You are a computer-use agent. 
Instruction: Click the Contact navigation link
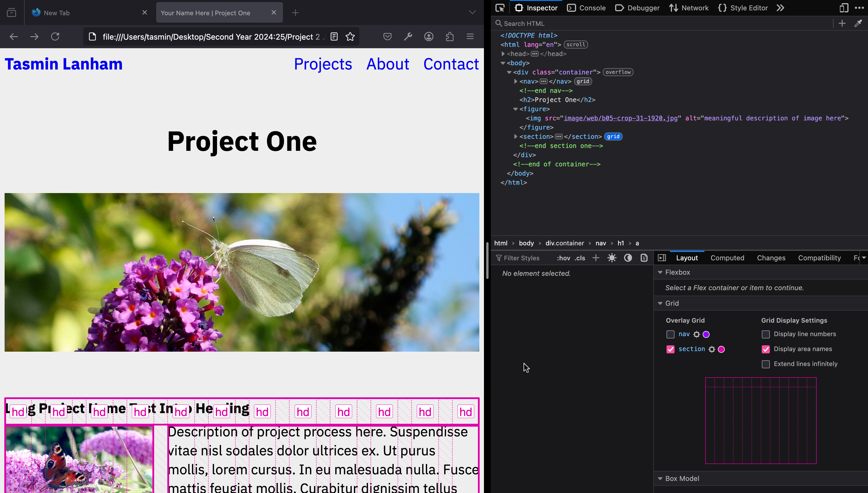coord(451,64)
